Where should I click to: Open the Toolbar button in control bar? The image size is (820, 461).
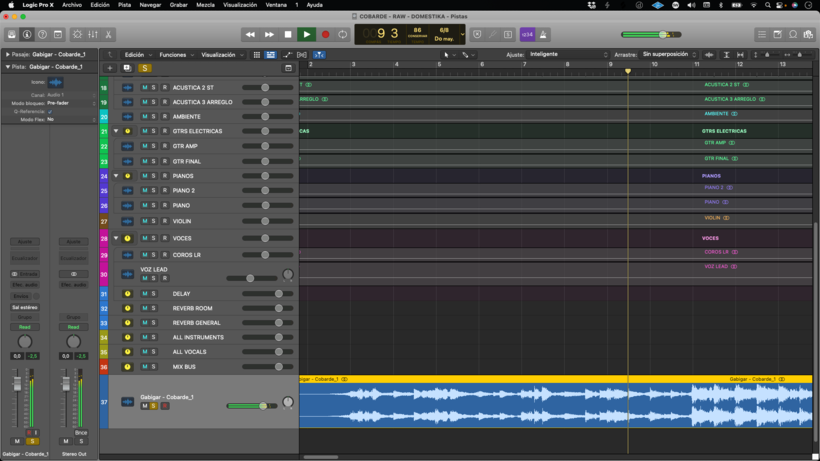(58, 34)
